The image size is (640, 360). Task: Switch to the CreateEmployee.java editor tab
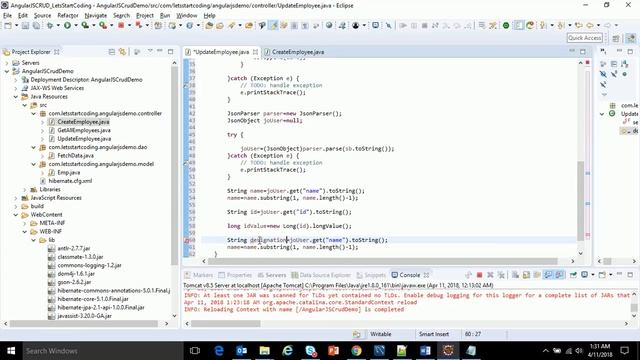294,52
